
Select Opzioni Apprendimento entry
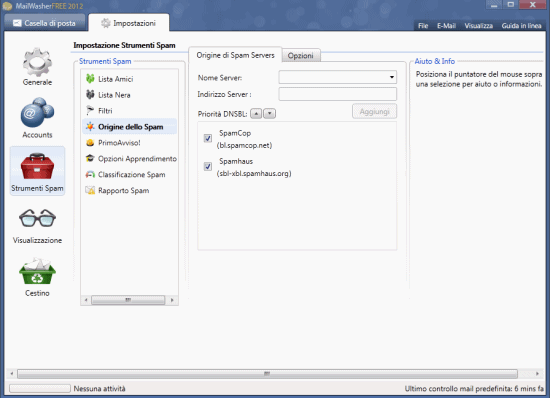129,158
